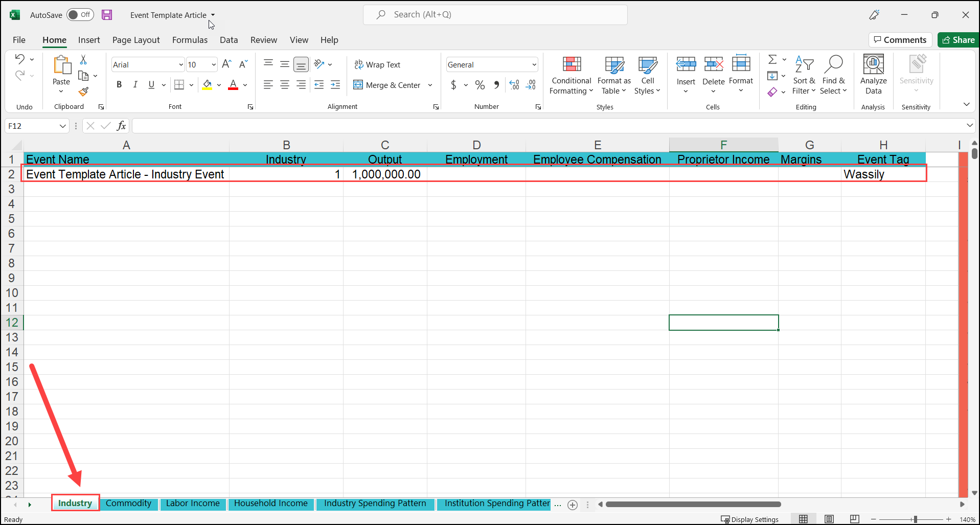Open the Commodity sheet tab
980x525 pixels.
point(128,503)
